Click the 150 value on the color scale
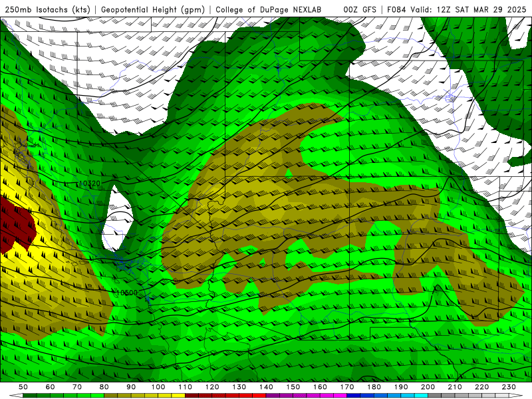532x399 pixels. coord(293,387)
